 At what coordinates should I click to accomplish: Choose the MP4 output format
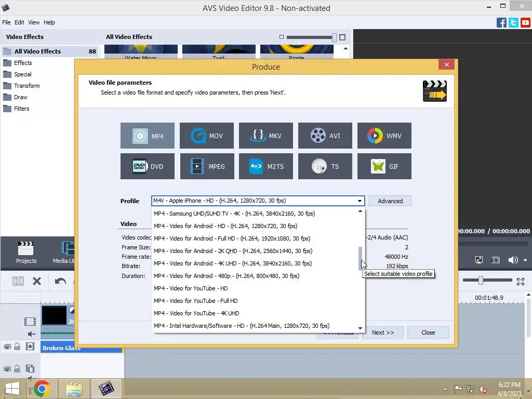147,136
